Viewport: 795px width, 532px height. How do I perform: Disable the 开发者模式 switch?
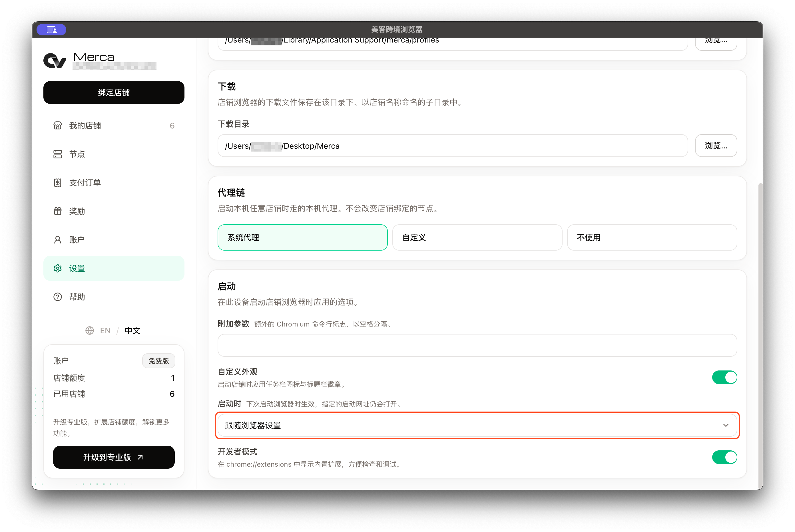pyautogui.click(x=724, y=457)
